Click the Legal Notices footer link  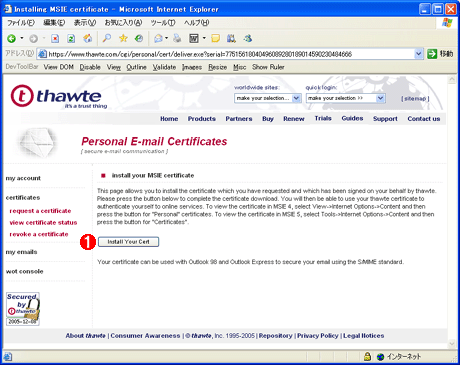pyautogui.click(x=364, y=336)
